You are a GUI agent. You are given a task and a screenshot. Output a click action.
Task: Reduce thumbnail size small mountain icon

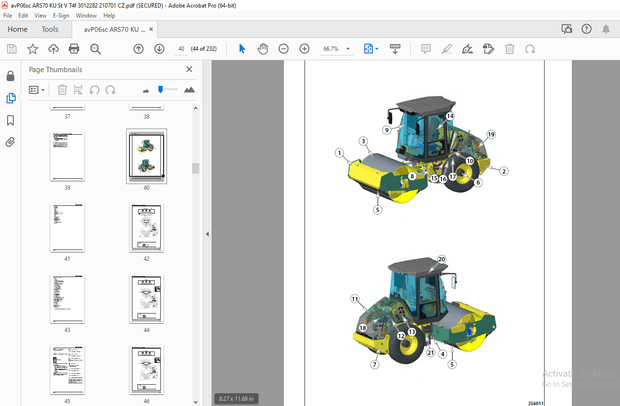click(x=146, y=91)
